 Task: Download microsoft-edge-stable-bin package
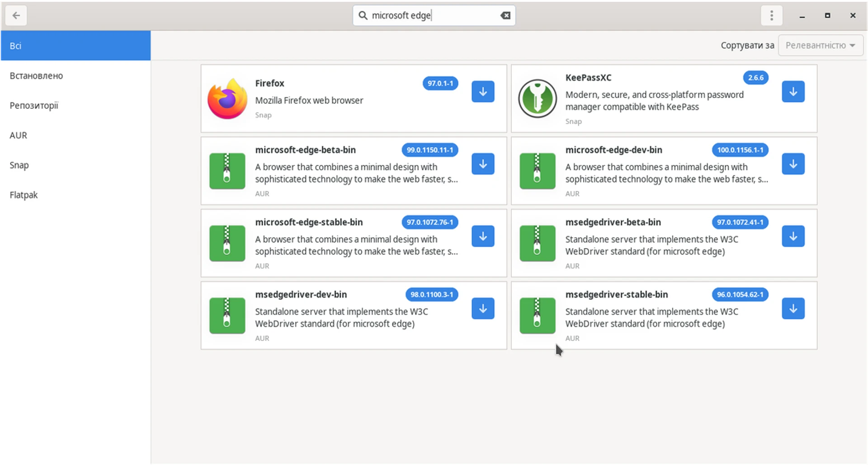tap(483, 236)
